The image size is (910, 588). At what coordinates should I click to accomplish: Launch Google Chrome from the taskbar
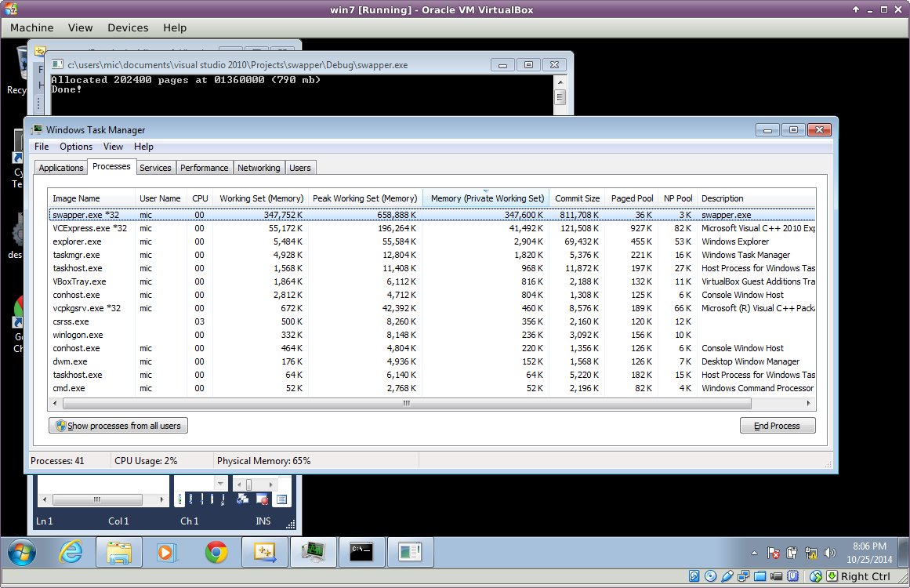tap(216, 552)
